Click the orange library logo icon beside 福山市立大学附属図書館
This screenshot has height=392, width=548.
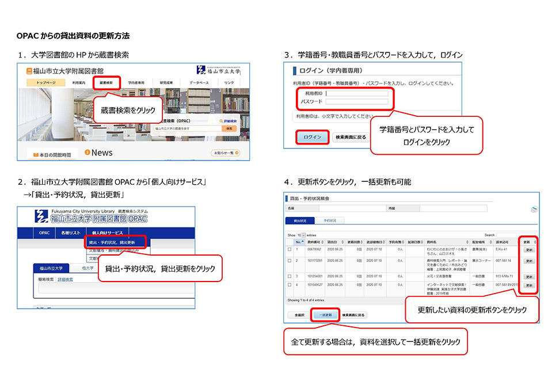29,71
